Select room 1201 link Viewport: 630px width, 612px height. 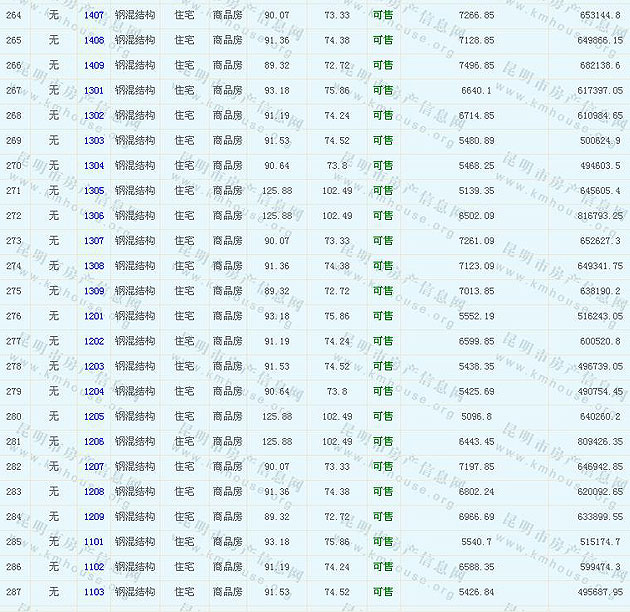(x=94, y=316)
